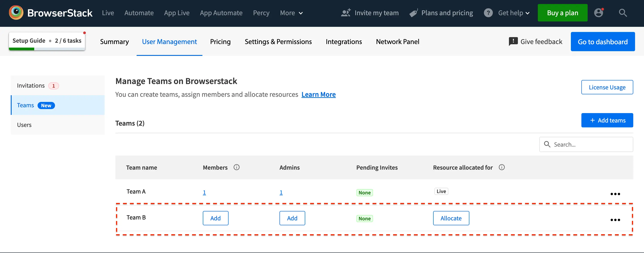Switch to Settings & Permissions tab
The image size is (644, 253).
(x=278, y=42)
